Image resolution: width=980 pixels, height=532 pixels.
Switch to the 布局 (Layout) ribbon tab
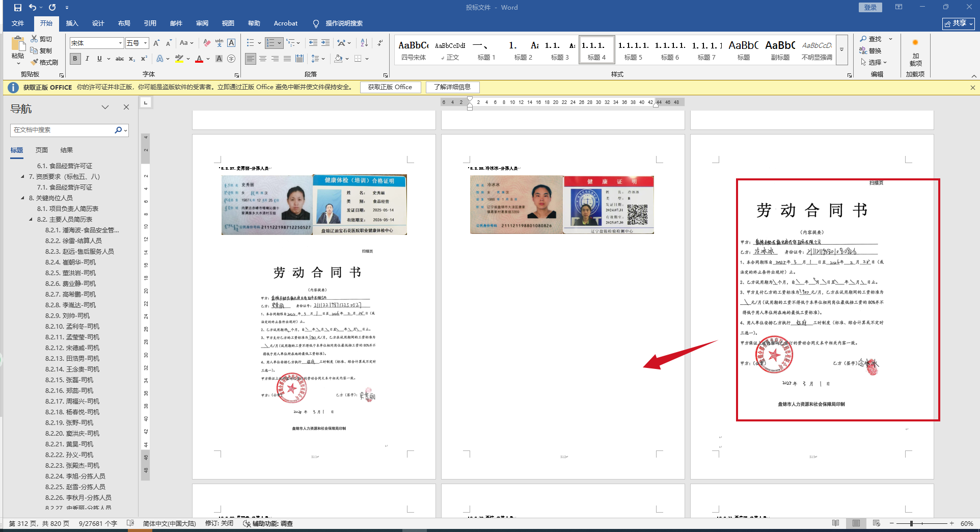pyautogui.click(x=124, y=23)
